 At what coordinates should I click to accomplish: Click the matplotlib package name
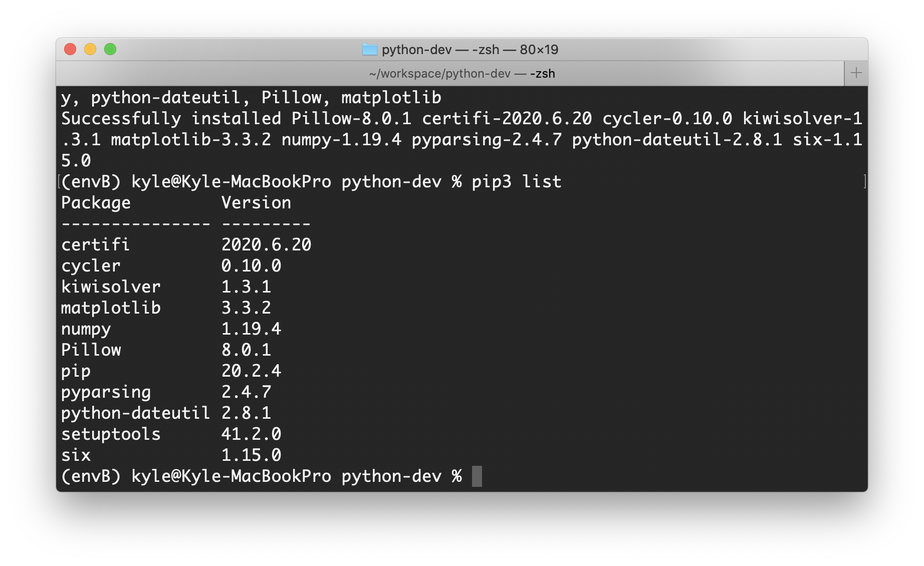pyautogui.click(x=110, y=308)
